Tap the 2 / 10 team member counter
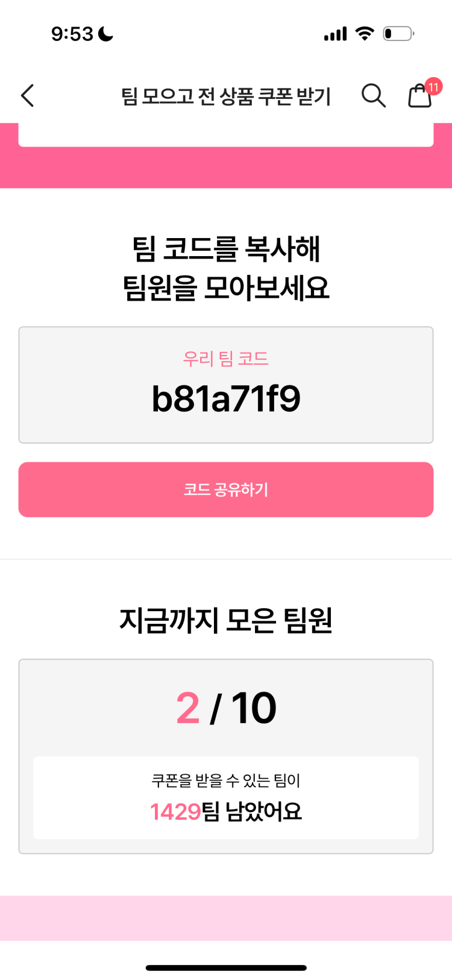This screenshot has width=452, height=980. (x=226, y=708)
